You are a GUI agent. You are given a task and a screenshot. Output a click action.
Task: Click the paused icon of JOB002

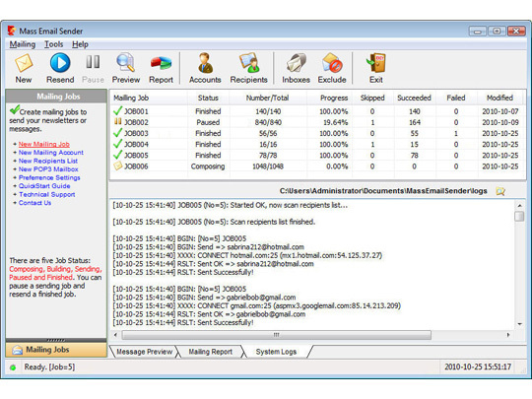click(118, 121)
